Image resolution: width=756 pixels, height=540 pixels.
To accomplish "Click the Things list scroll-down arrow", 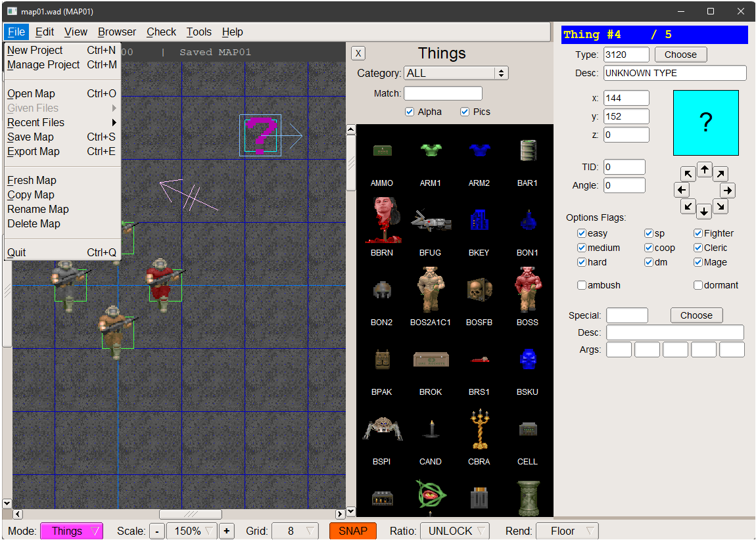I will click(351, 512).
